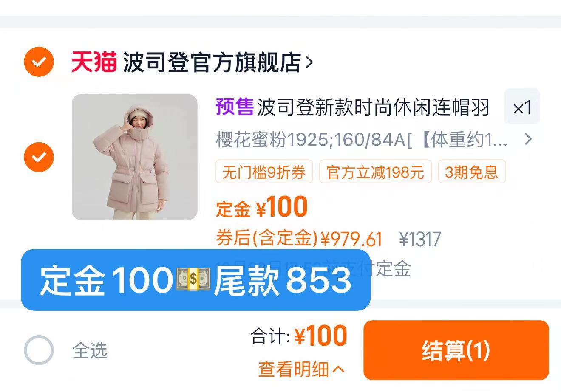Image resolution: width=561 pixels, height=392 pixels.
Task: Open the pink jacket product thumbnail
Action: [x=135, y=157]
